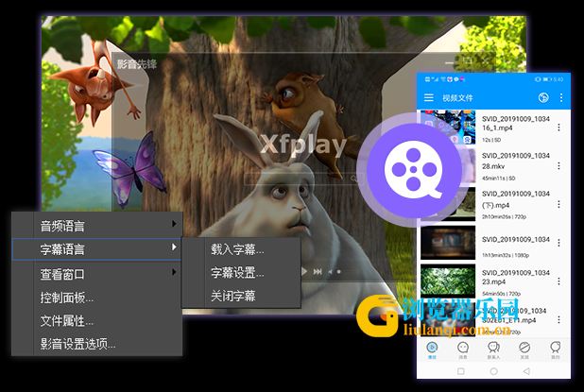Screen dimensions: 584x392
Task: Click the 影音先锋 title in player window
Action: tap(137, 64)
